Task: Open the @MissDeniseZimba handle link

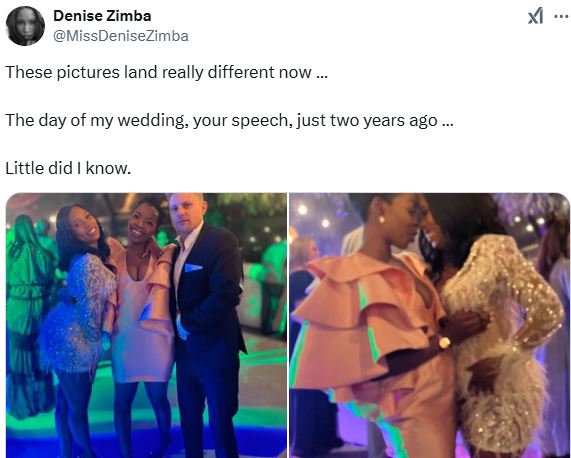Action: (x=121, y=36)
